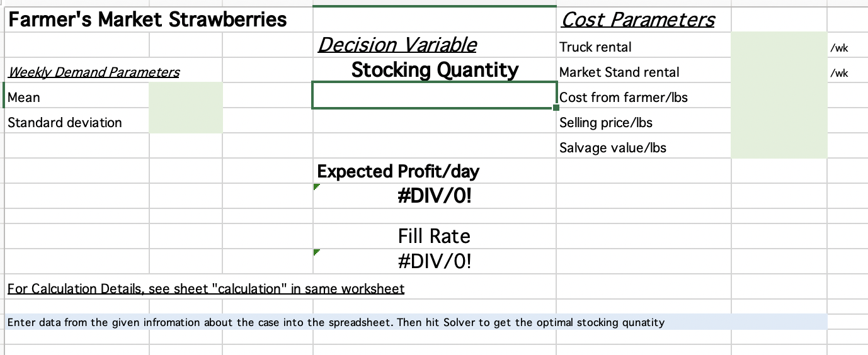Click the Cost Parameters heading cell
The image size is (868, 355).
(x=637, y=20)
